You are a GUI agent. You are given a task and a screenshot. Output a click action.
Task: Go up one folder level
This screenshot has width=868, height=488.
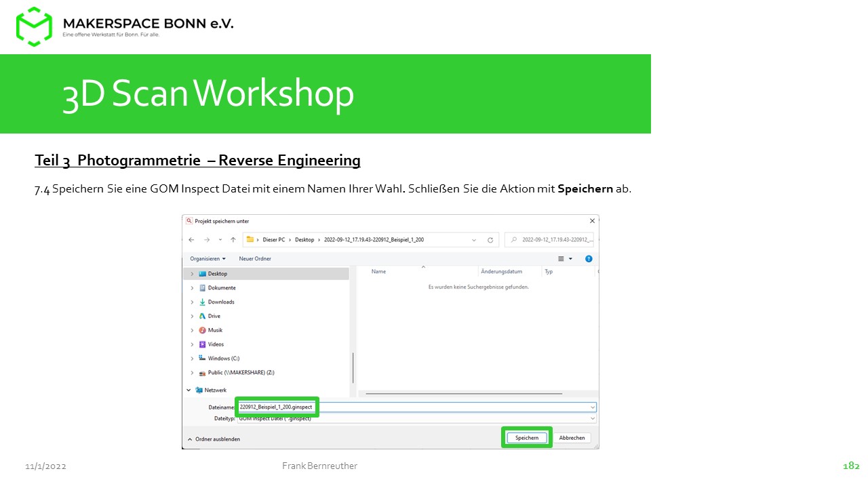click(233, 240)
